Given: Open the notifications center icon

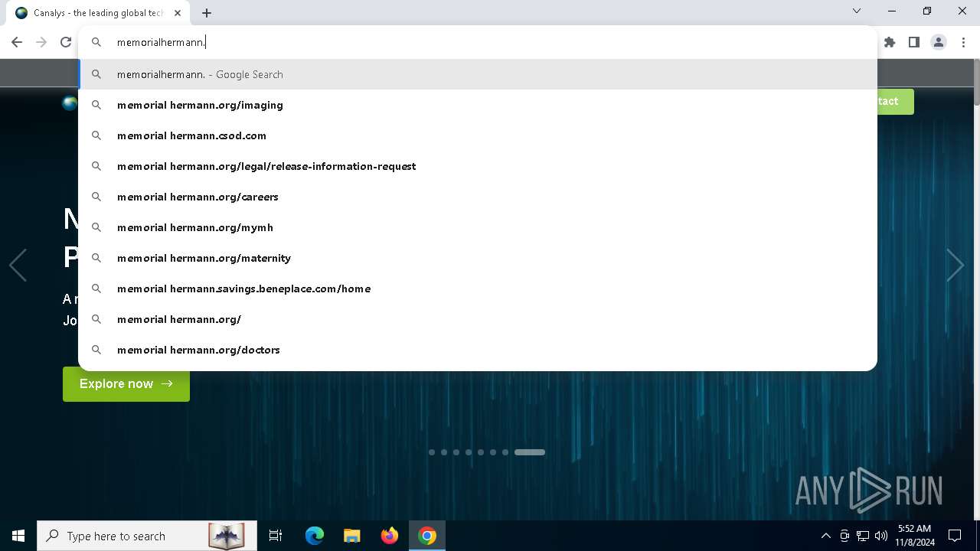Looking at the screenshot, I should [x=955, y=536].
